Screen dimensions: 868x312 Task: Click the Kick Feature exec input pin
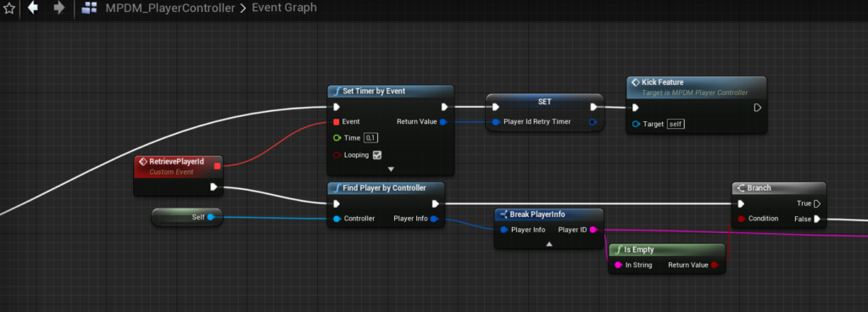636,108
